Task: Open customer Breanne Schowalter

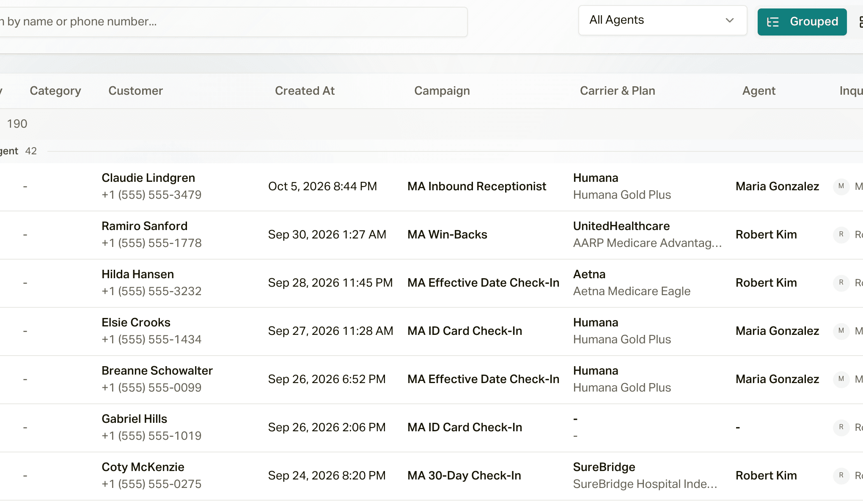Action: [x=157, y=371]
